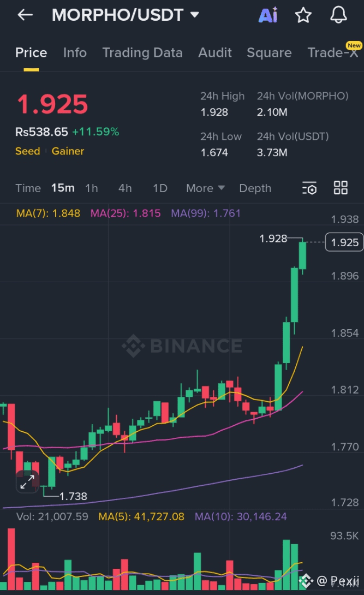364x595 pixels.
Task: Switch to the Info tab
Action: (75, 53)
